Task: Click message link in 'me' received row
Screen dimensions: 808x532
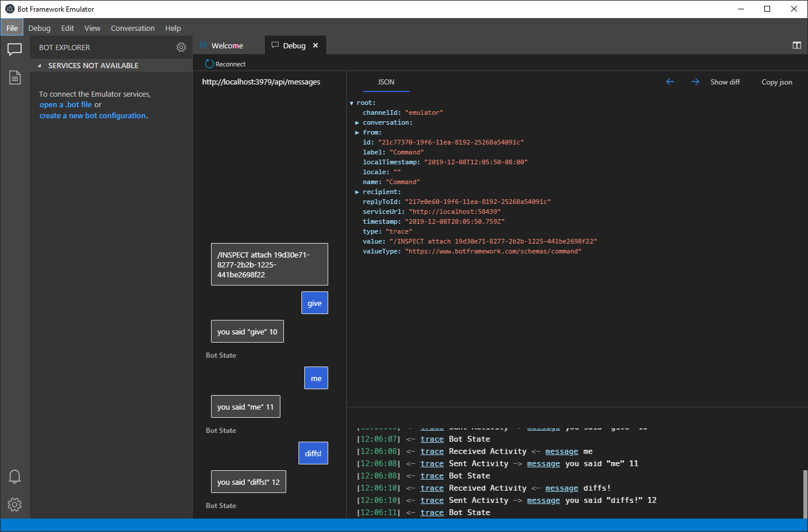Action: pos(562,452)
